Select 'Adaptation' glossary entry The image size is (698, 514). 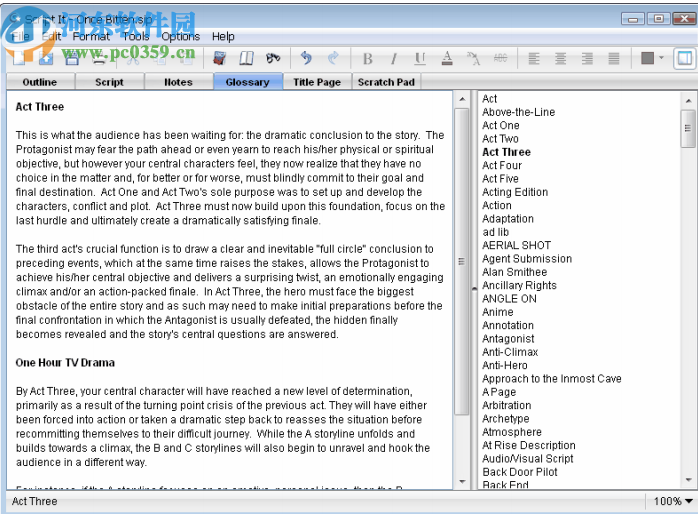coord(508,219)
